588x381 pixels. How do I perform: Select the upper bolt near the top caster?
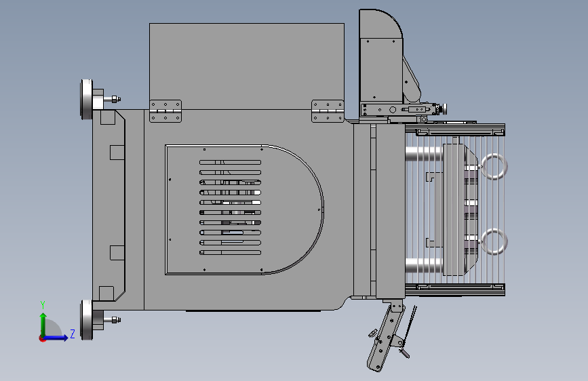click(x=113, y=100)
